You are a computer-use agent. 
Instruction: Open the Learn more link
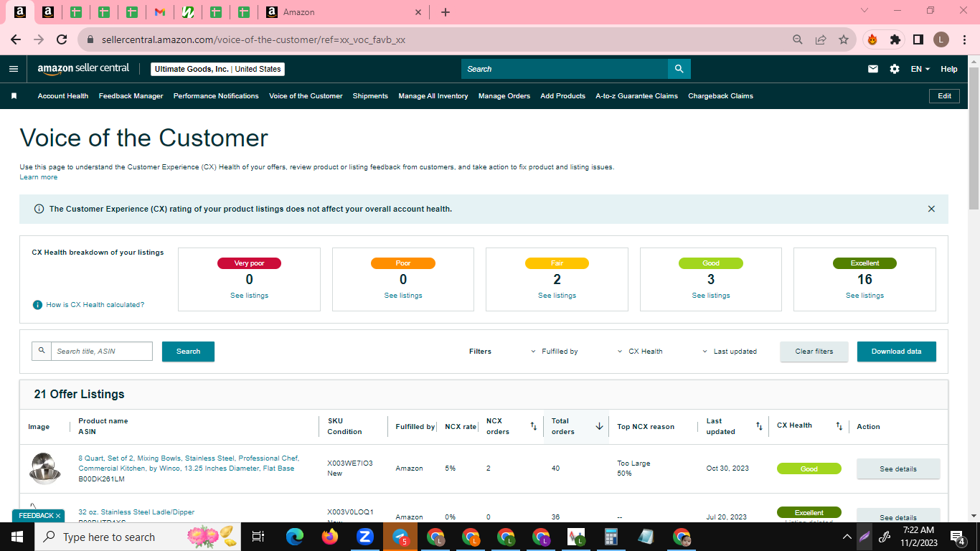click(39, 177)
